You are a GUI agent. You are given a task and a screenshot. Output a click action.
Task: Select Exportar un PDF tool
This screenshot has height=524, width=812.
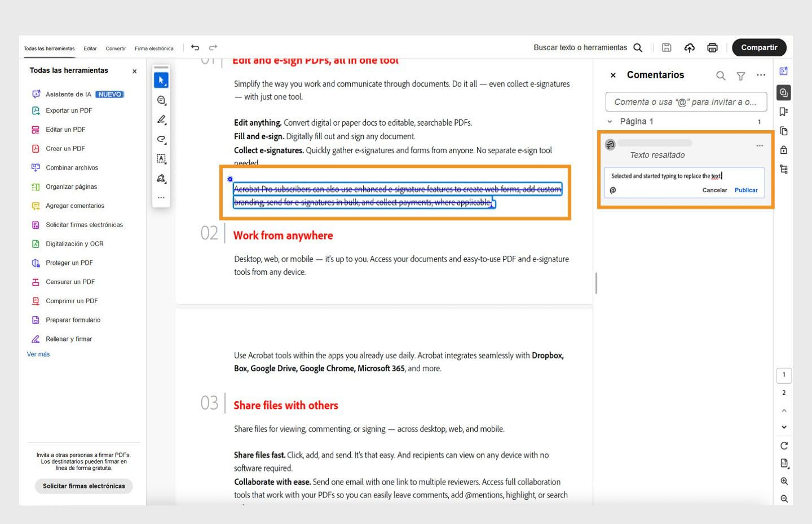(61, 110)
